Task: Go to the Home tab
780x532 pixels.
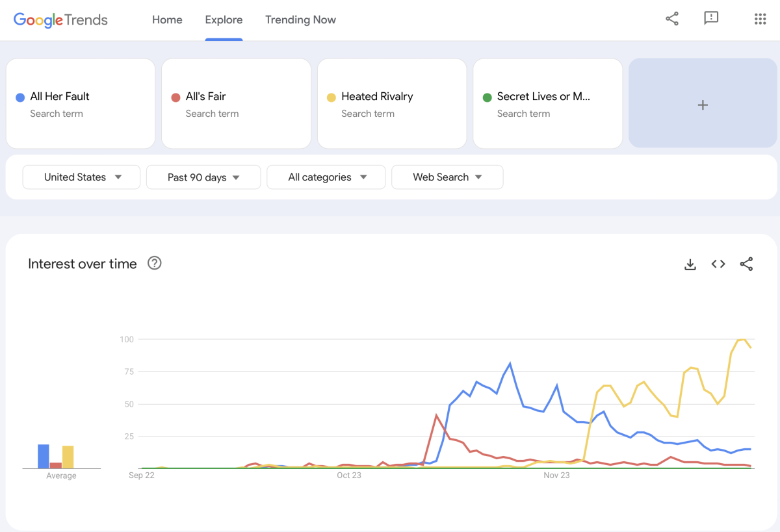Action: [167, 19]
